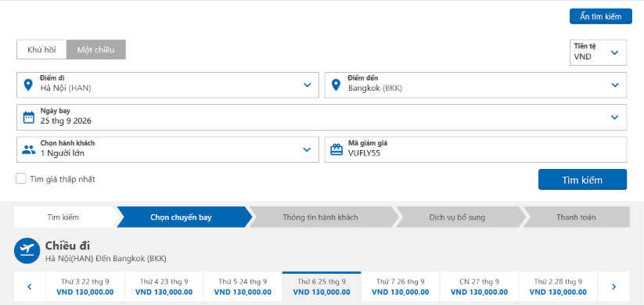644x305 pixels.
Task: Select Thứ 3 22 thg 9 date tab
Action: pyautogui.click(x=85, y=286)
